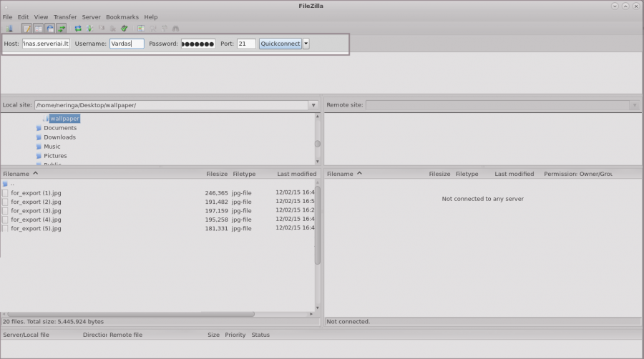644x359 pixels.
Task: Click the local tree scrollbar thumb
Action: click(318, 144)
